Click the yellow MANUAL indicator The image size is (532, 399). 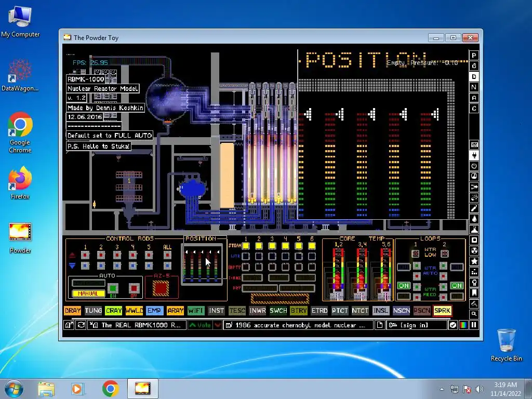pos(88,294)
